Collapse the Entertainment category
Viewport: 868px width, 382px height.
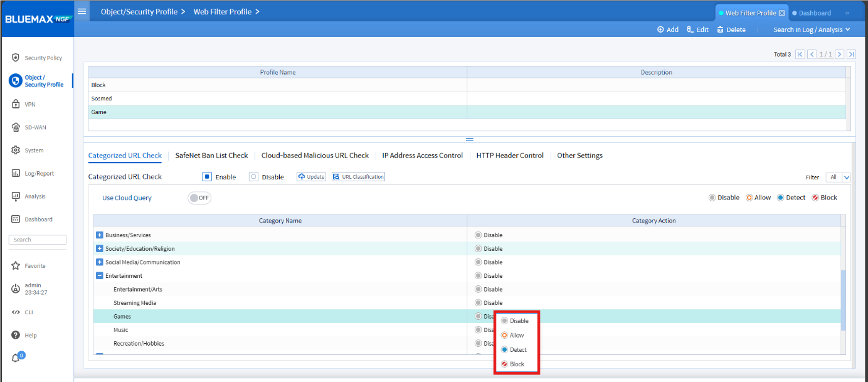[x=99, y=276]
